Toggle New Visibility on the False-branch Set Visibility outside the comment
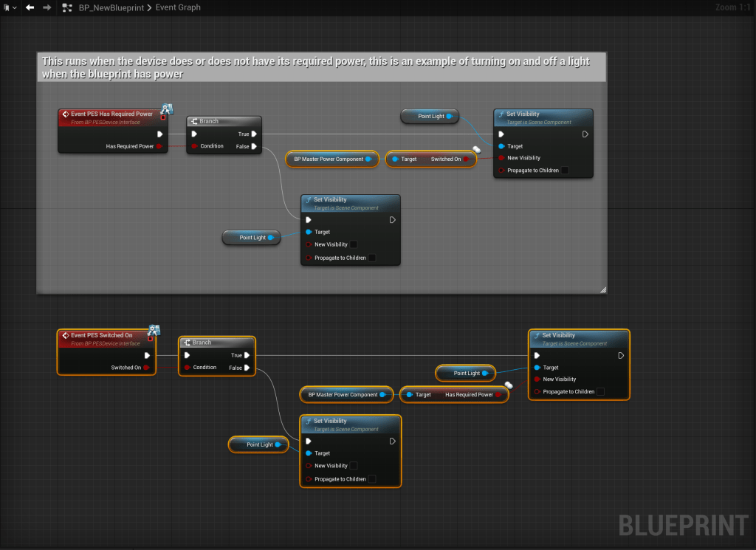This screenshot has width=756, height=550. 354,466
